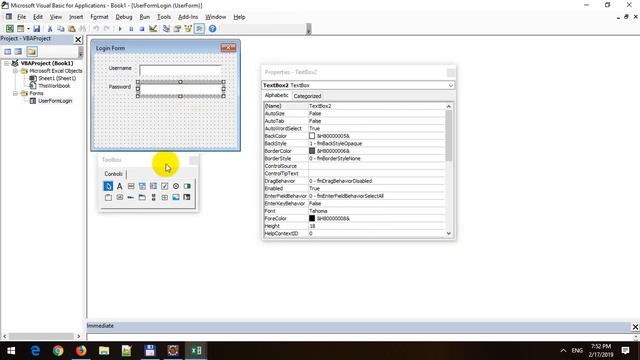The width and height of the screenshot is (640, 360).
Task: Click the View Microsoft Excel toolbar icon
Action: click(9, 29)
